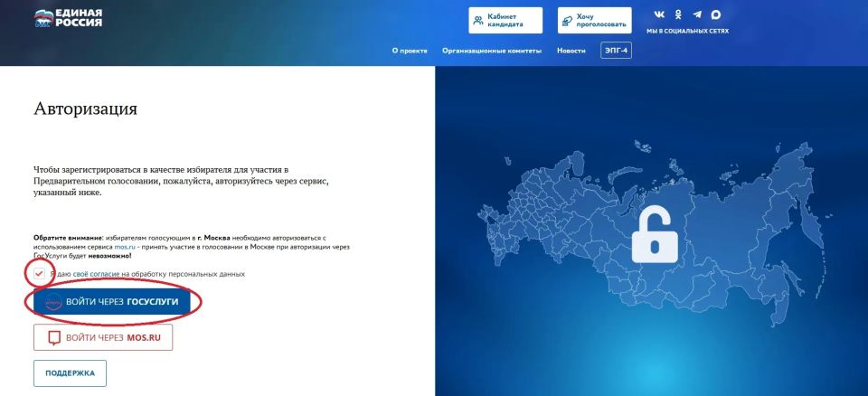Click the Единая Россия logo
Viewport: 868px width, 396px height.
(x=68, y=18)
